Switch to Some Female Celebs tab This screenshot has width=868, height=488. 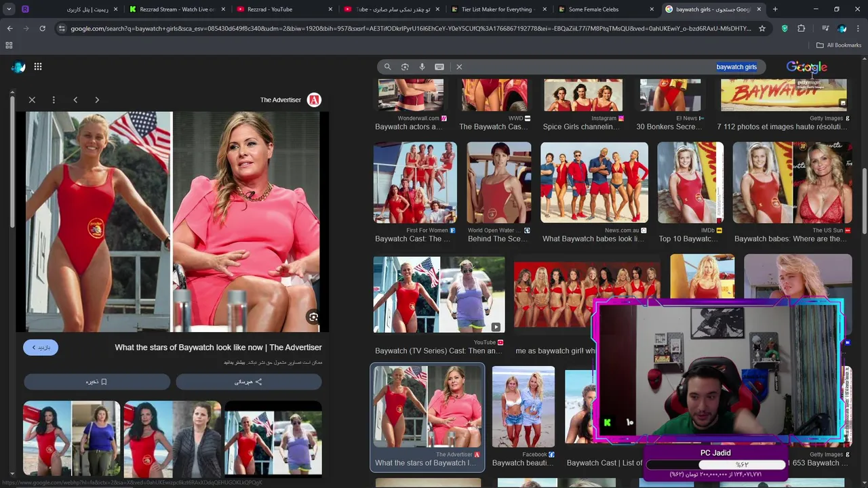607,9
